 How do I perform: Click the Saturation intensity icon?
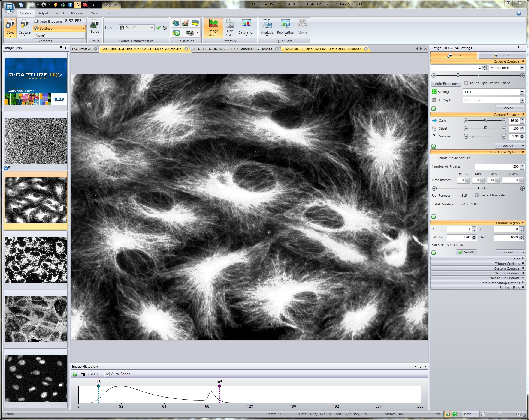tap(246, 28)
